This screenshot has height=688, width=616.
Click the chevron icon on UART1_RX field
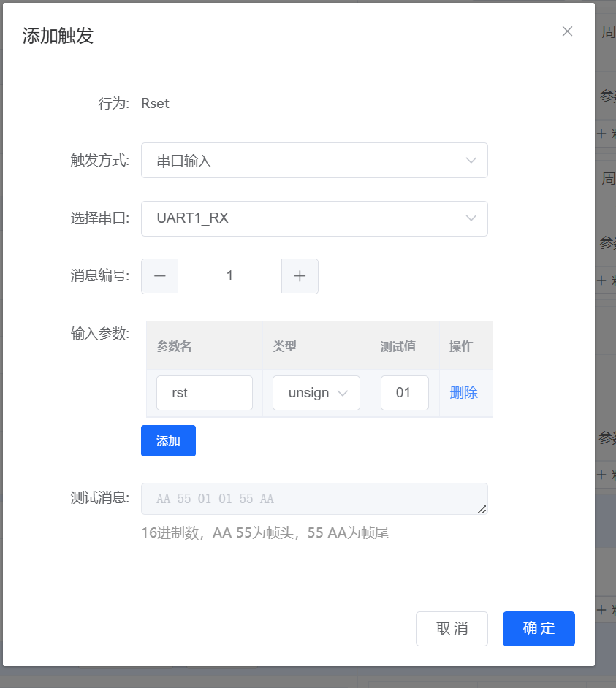[x=471, y=218]
